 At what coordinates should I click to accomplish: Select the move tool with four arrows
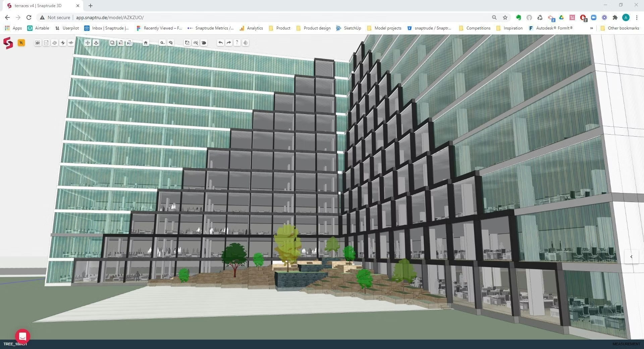click(x=88, y=43)
